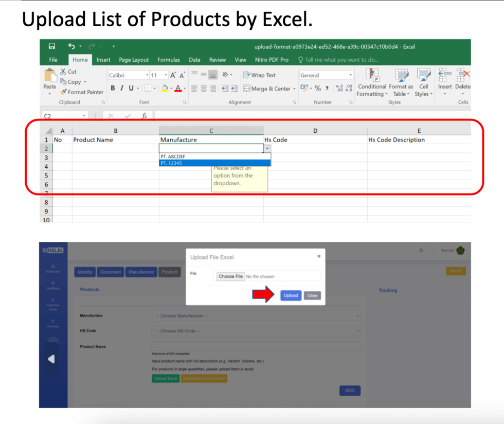Switch to the Insert ribbon tab
The height and width of the screenshot is (424, 504).
click(103, 60)
